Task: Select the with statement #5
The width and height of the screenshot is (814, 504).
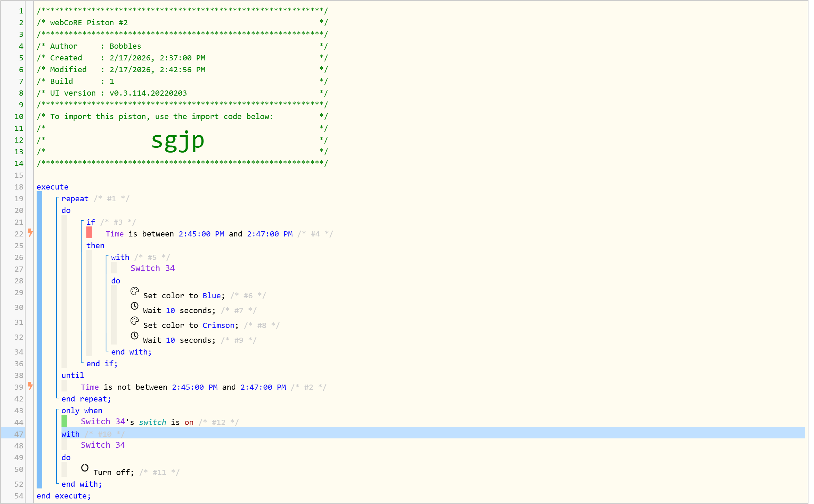Action: 120,258
